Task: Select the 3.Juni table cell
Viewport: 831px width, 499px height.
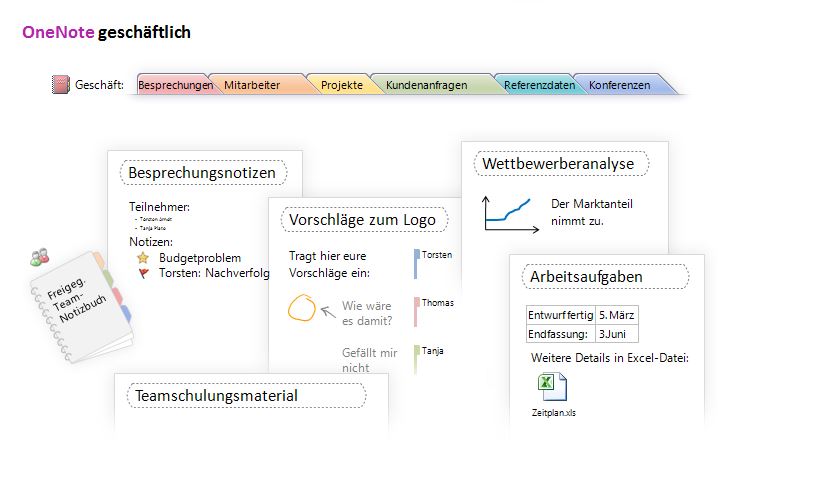Action: coord(617,334)
